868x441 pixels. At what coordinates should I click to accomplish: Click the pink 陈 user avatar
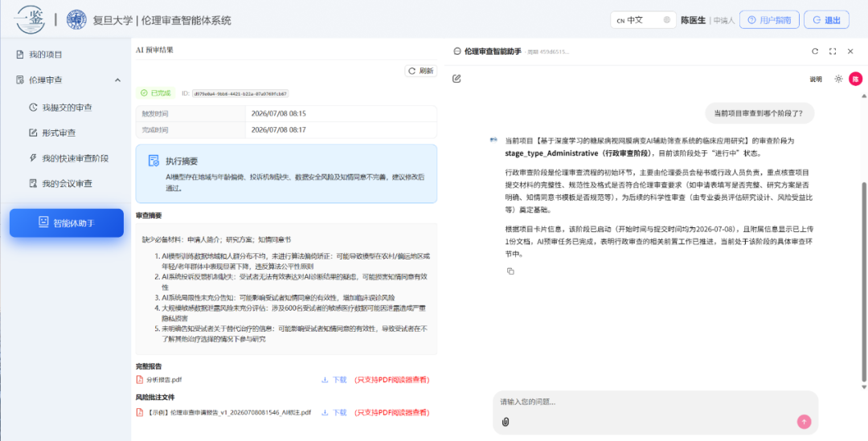coord(856,79)
